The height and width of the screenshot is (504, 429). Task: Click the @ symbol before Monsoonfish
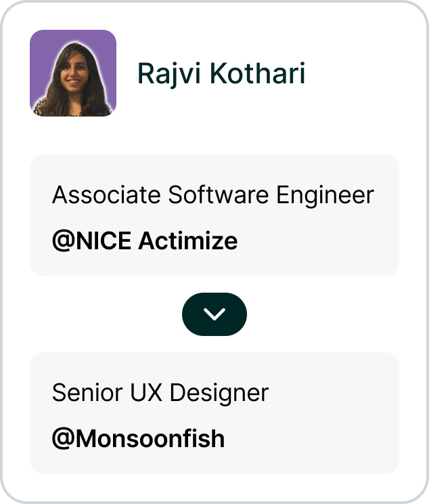tap(62, 438)
